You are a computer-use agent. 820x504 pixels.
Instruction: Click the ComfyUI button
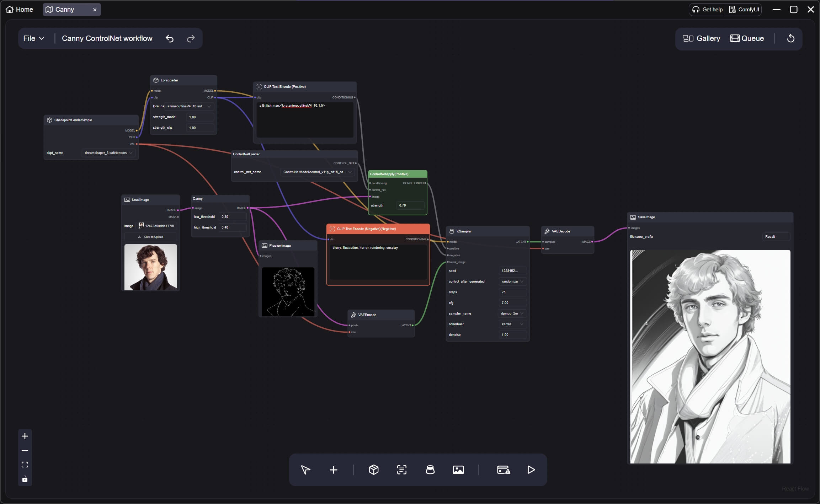coord(744,10)
